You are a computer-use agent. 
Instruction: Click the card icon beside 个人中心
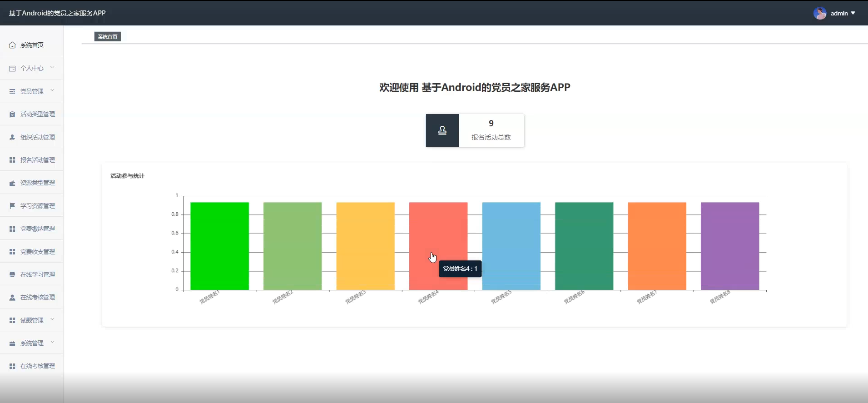(x=12, y=68)
